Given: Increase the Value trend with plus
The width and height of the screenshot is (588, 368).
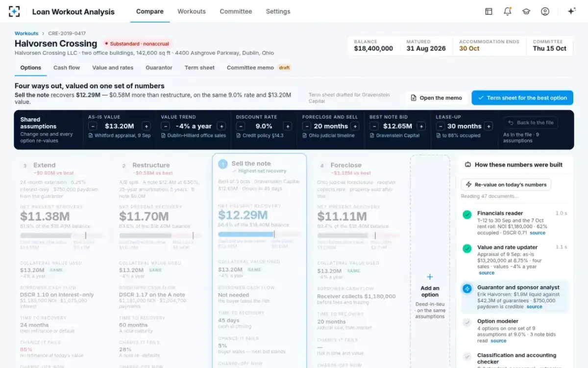Looking at the screenshot, I should click(x=221, y=126).
